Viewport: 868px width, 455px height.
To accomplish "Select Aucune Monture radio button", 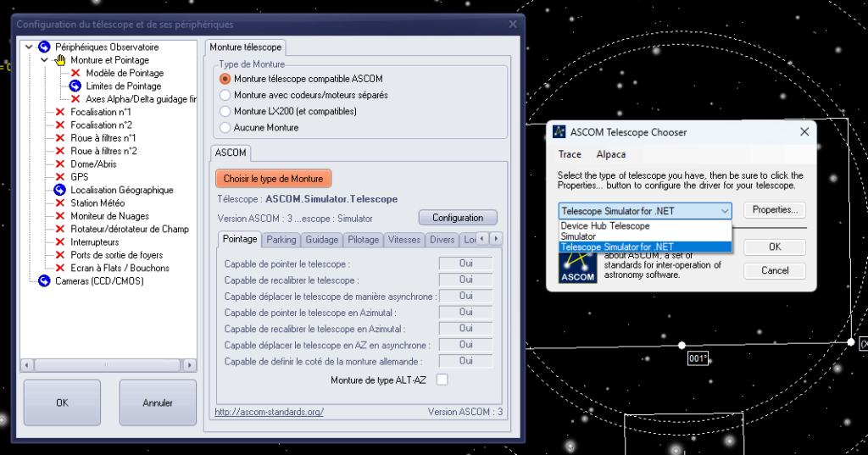I will pos(225,127).
